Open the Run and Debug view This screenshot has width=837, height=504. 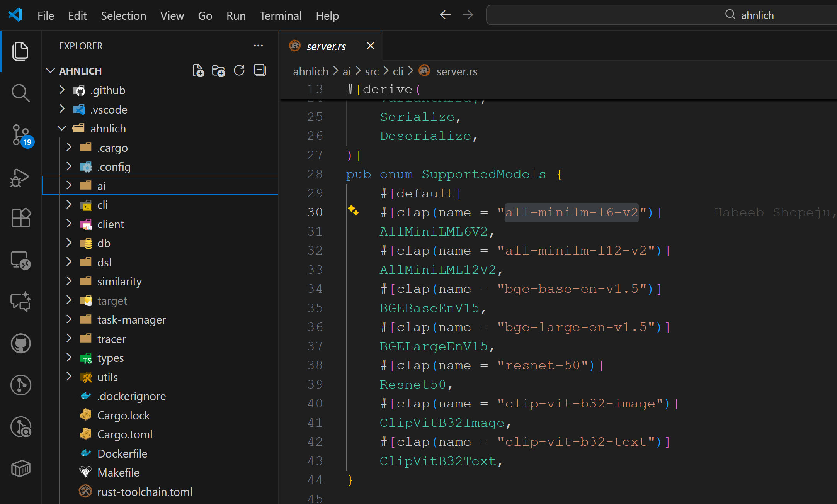tap(20, 178)
